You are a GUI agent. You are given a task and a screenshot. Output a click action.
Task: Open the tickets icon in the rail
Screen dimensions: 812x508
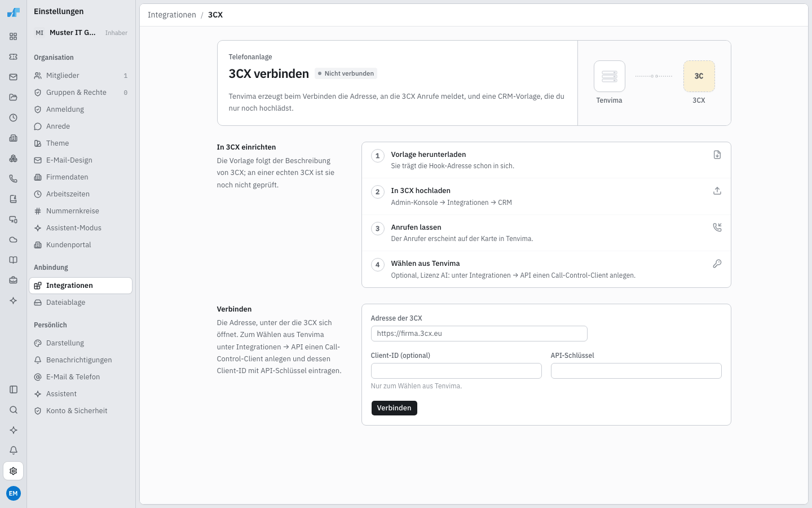point(14,57)
